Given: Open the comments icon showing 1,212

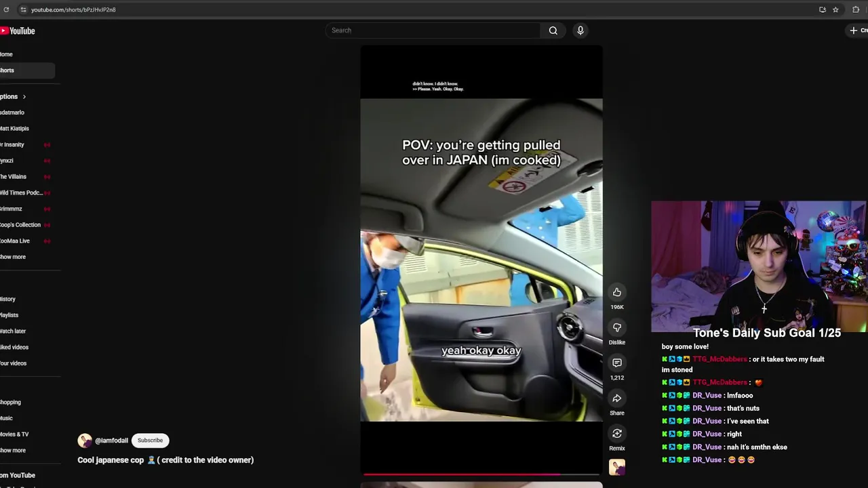Looking at the screenshot, I should tap(617, 363).
